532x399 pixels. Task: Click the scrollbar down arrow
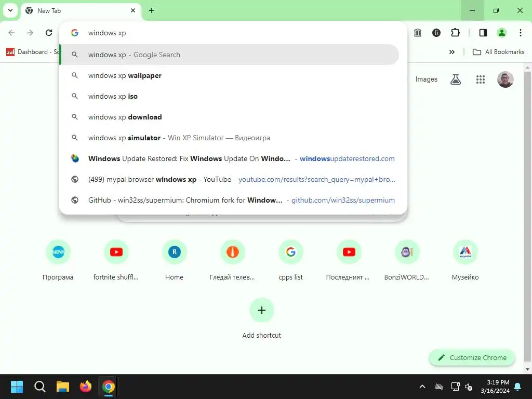[x=528, y=369]
